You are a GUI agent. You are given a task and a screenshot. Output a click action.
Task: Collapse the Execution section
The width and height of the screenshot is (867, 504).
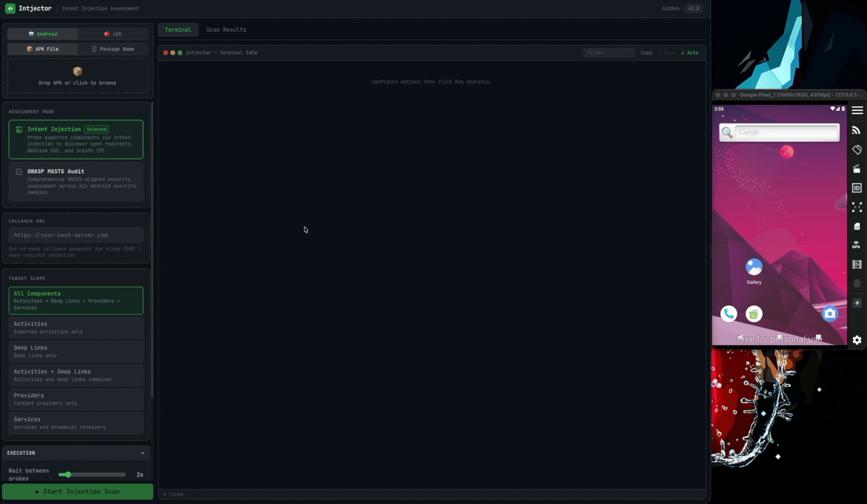click(x=142, y=453)
